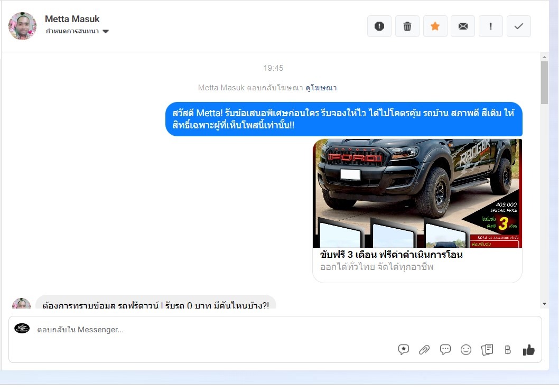
Task: Click the Metta Masuk name
Action: pos(72,19)
